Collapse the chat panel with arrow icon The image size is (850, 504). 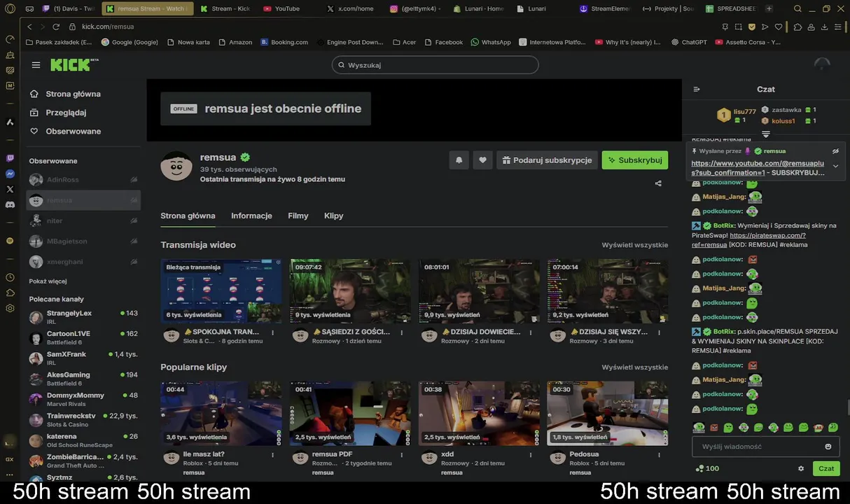tap(697, 90)
